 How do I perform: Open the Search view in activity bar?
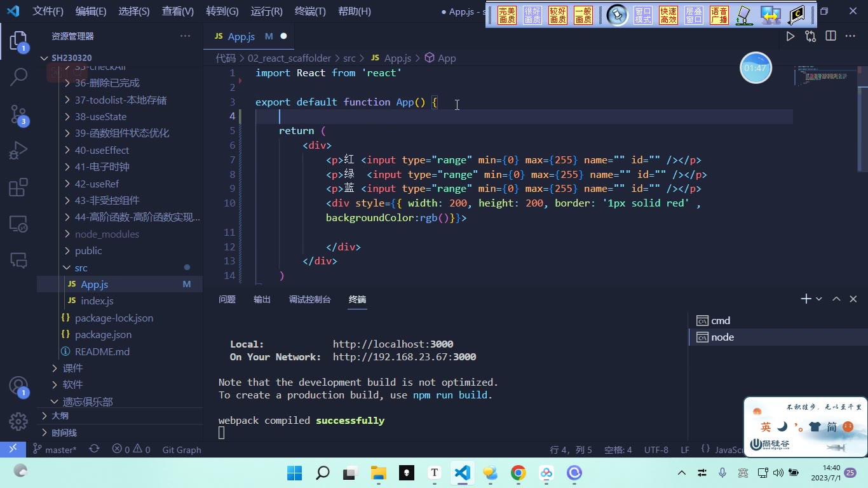pos(18,78)
